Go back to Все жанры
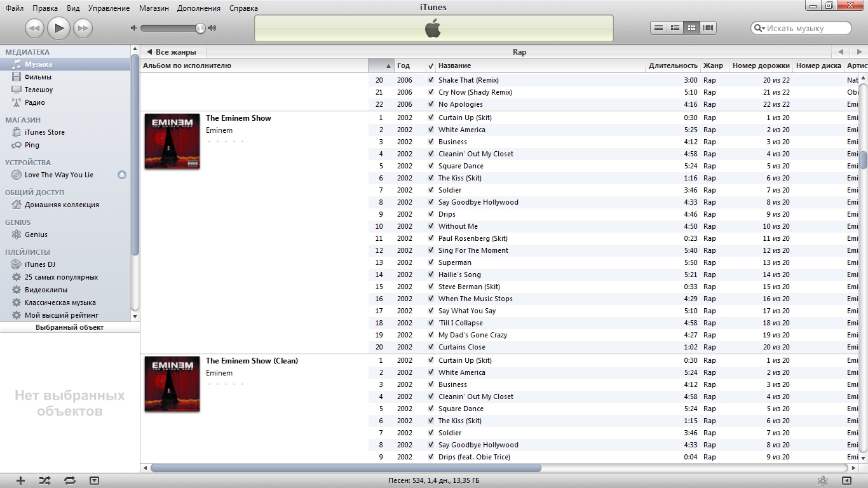Viewport: 868px width, 488px height. pos(172,52)
